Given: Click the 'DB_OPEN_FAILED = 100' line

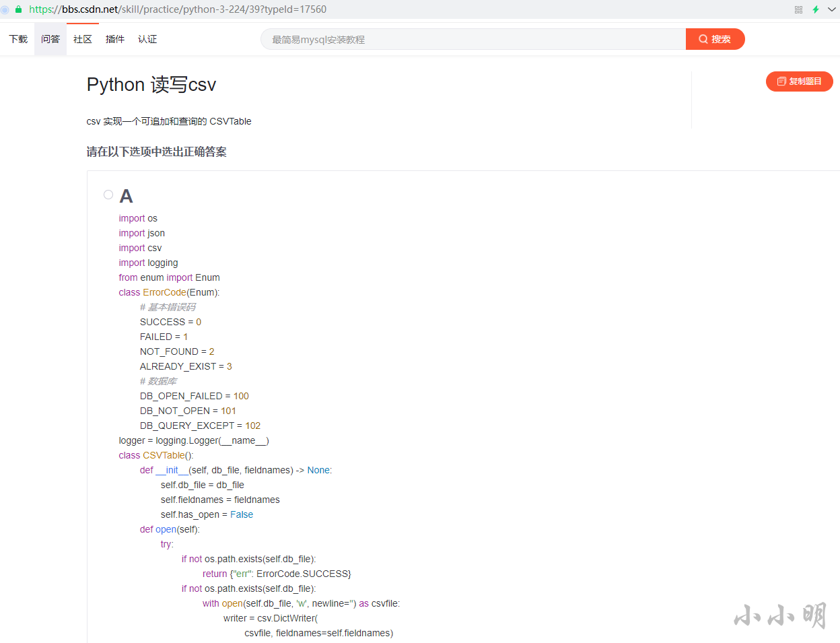Looking at the screenshot, I should (x=195, y=396).
